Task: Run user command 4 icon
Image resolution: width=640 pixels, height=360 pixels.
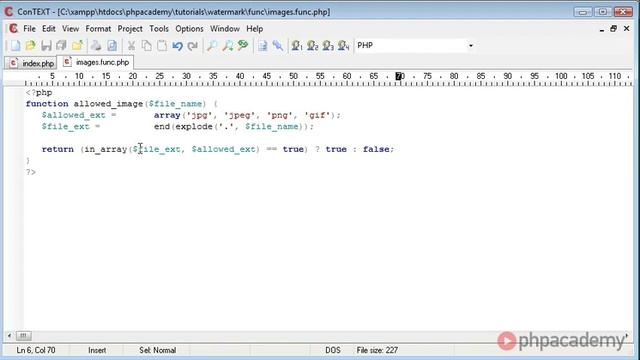Action: point(343,45)
